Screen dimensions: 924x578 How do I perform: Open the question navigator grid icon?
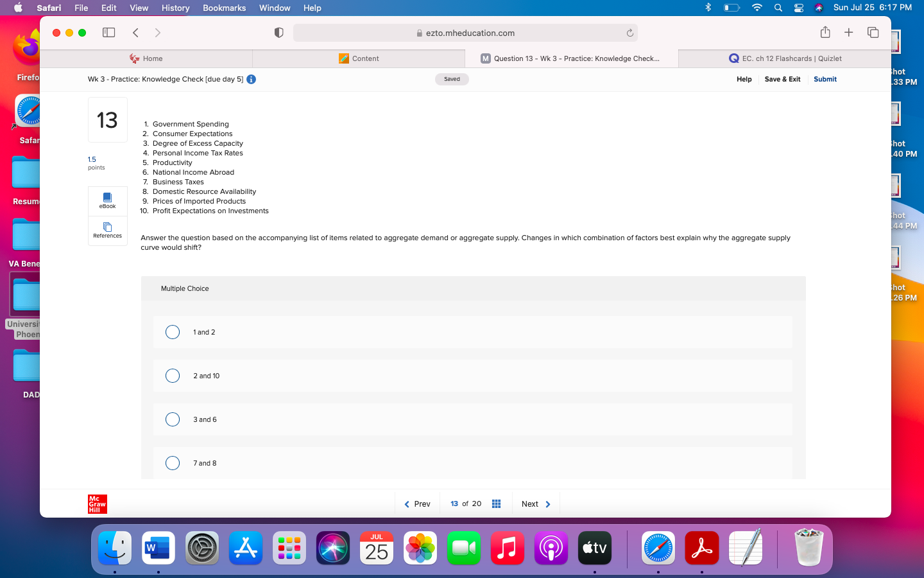tap(496, 504)
